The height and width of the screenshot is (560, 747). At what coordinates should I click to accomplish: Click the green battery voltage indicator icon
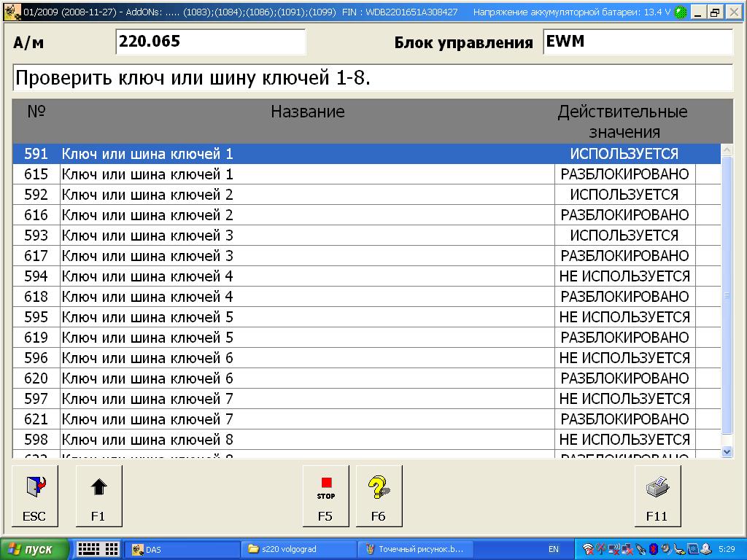point(681,12)
